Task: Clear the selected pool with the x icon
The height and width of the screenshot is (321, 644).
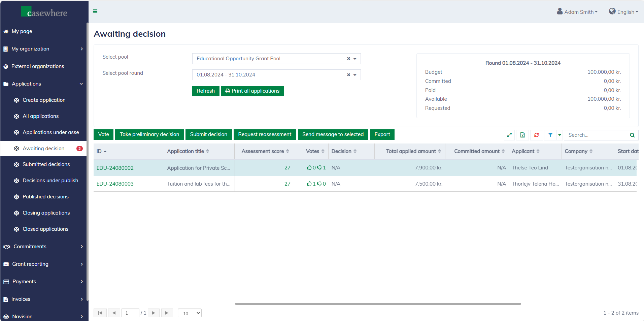Action: [x=348, y=59]
